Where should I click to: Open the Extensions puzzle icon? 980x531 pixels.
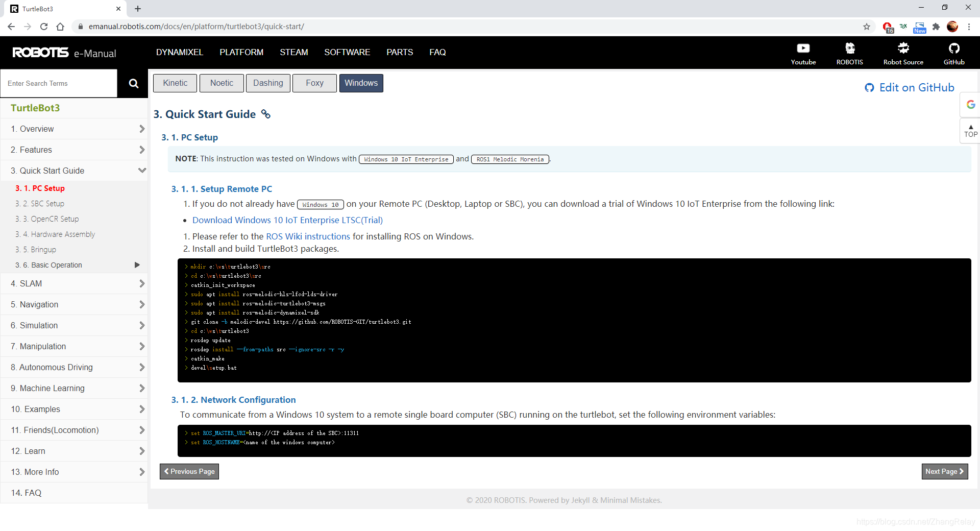click(936, 27)
